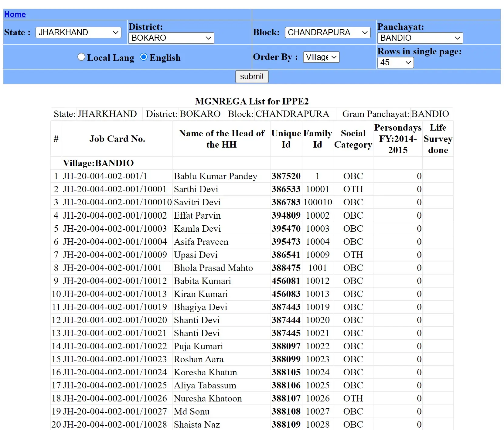Open the Order By dropdown showing Village
The image size is (504, 430).
coord(321,57)
